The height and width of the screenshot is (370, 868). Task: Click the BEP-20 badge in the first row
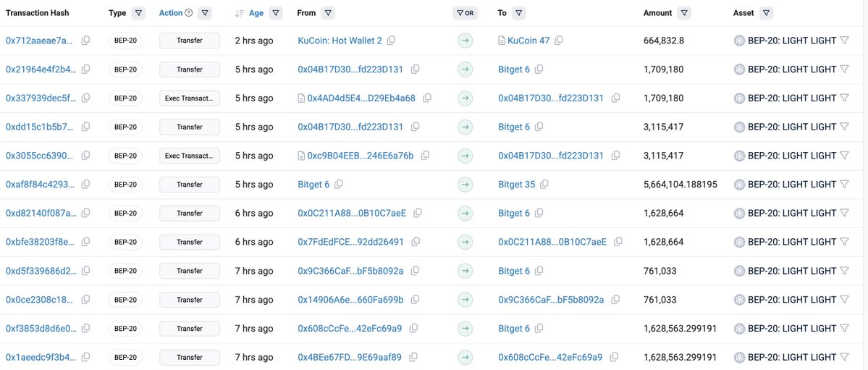click(x=126, y=41)
